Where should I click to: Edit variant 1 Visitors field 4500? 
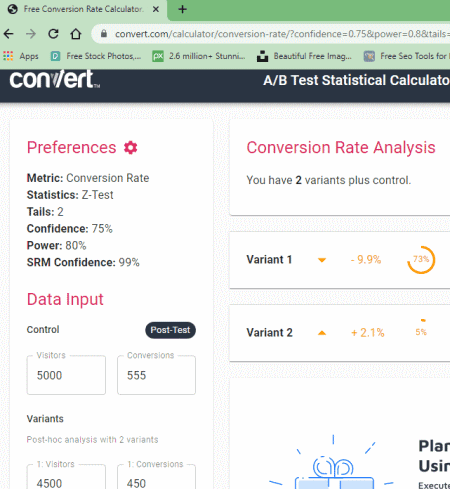pos(66,477)
